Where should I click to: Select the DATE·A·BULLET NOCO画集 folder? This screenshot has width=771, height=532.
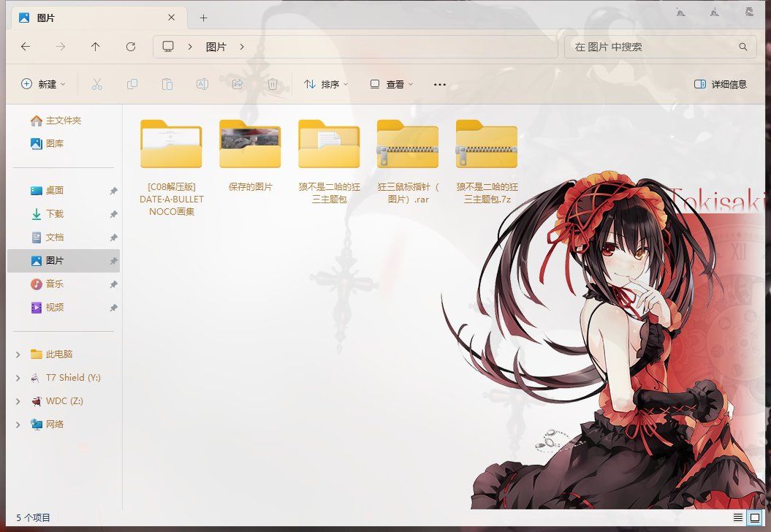(171, 167)
